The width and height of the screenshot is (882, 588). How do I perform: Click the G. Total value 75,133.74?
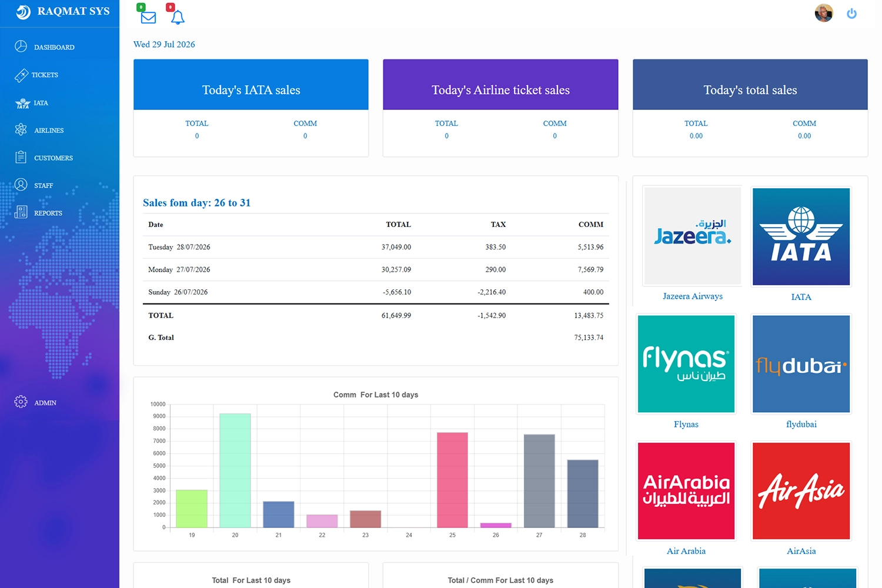tap(589, 338)
